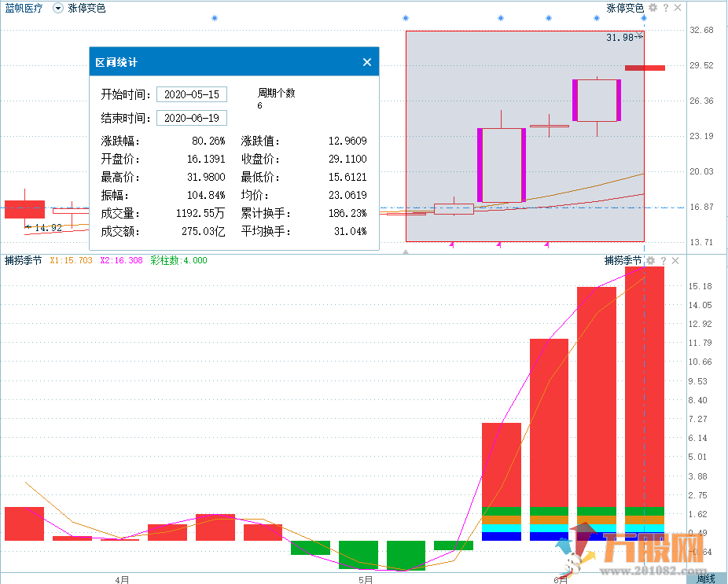Select the tall magenta-edged candlestick in selected range
This screenshot has height=584, width=728.
coord(501,165)
